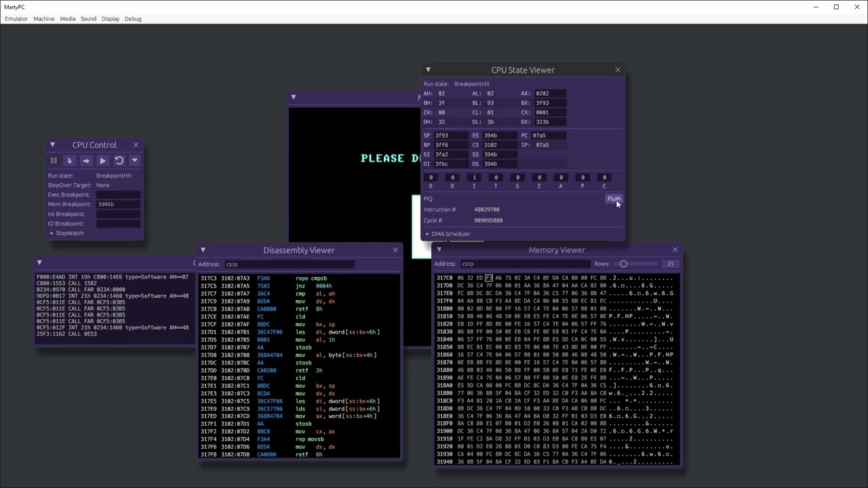The image size is (868, 488).
Task: Open the down-arrow options menu in CPU Control
Action: pyautogui.click(x=134, y=161)
